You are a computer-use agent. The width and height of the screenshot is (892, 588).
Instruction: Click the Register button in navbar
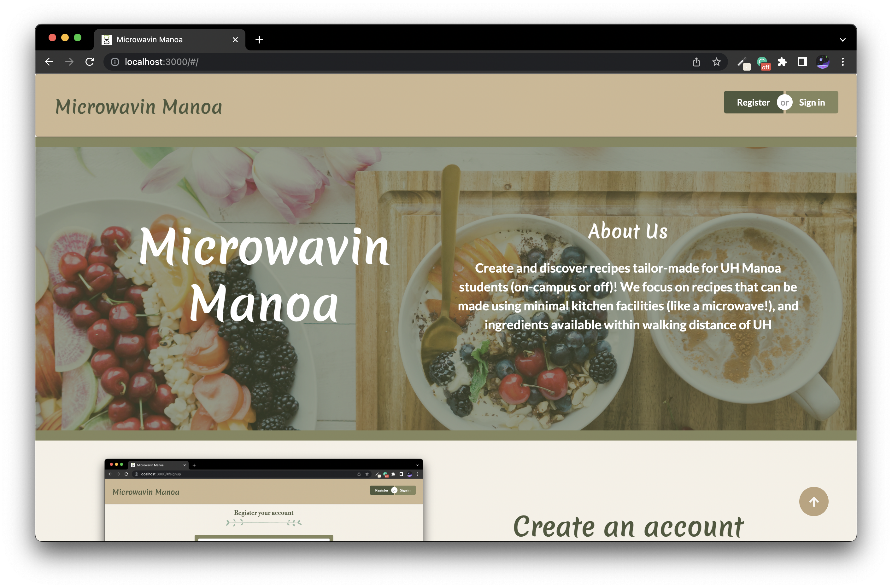click(x=751, y=102)
